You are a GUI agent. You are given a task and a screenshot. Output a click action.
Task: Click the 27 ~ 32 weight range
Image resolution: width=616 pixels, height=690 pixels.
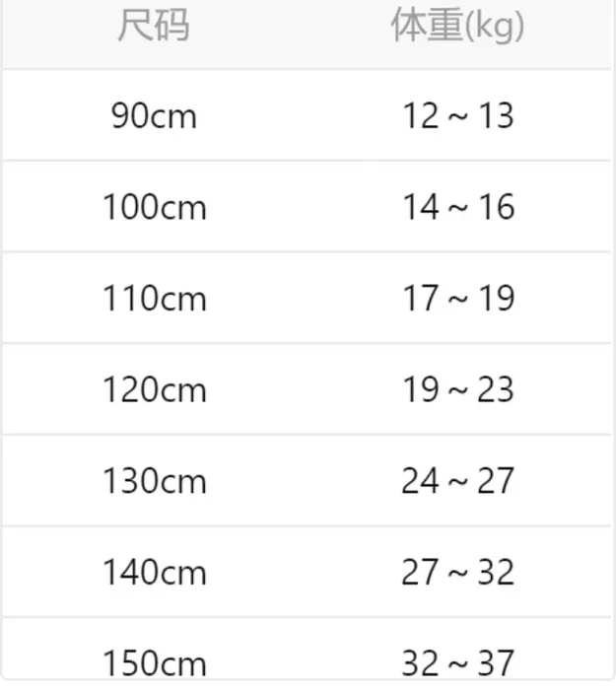pos(457,573)
